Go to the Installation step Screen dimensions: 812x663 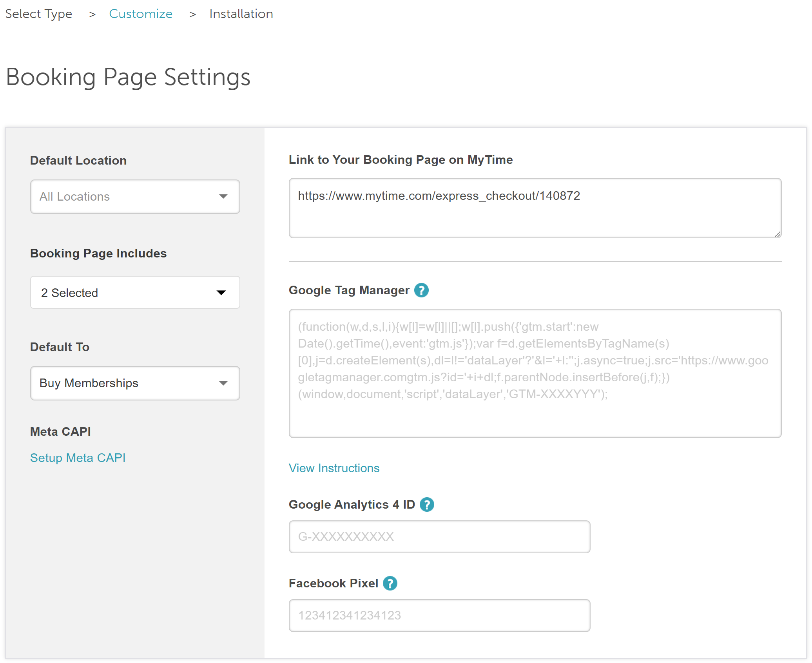click(241, 14)
